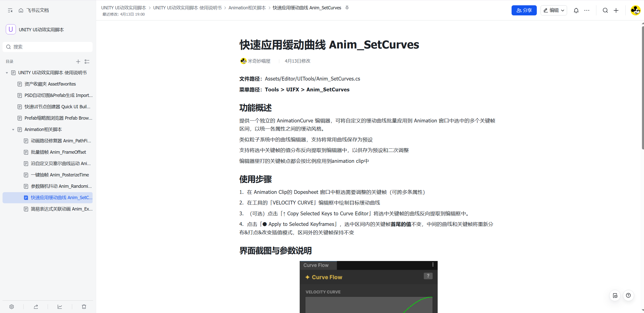
Task: Click the add page plus icon in 目录
Action: 78,62
